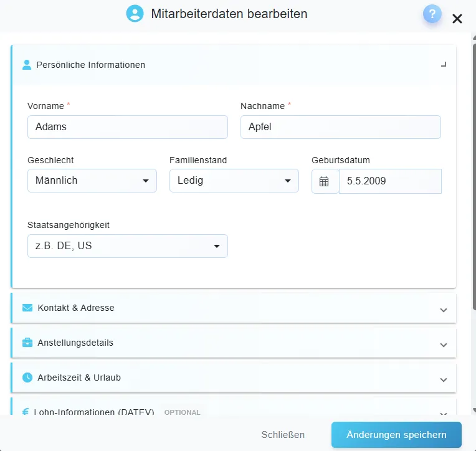Click the scrollbar down arrow

click(474, 411)
